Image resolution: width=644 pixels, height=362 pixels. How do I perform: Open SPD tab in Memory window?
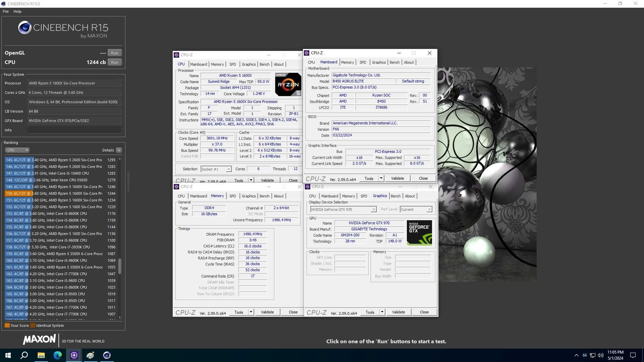[x=233, y=196]
